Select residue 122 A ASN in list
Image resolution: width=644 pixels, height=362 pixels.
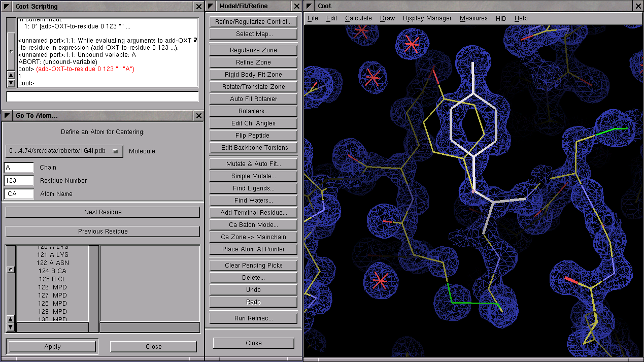coord(53,263)
